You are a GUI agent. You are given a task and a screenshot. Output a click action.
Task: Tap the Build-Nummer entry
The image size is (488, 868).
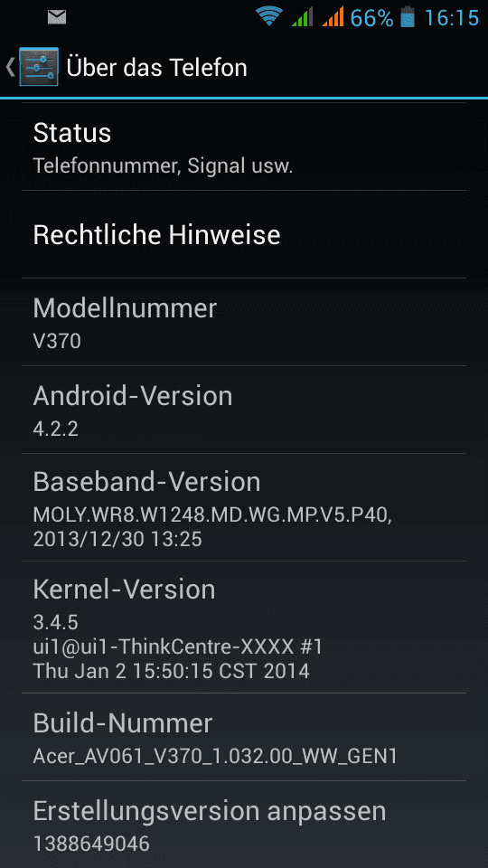(244, 738)
